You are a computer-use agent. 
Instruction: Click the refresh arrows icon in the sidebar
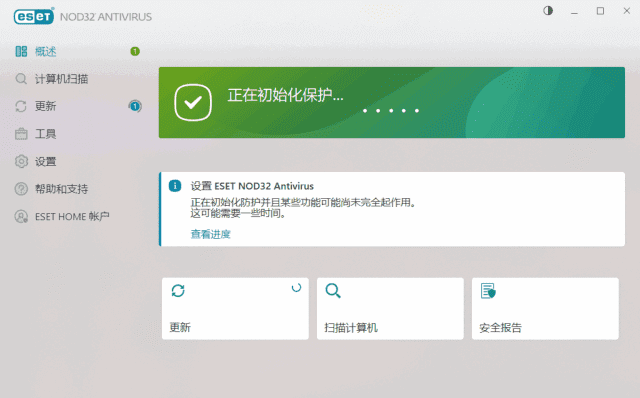(x=21, y=106)
